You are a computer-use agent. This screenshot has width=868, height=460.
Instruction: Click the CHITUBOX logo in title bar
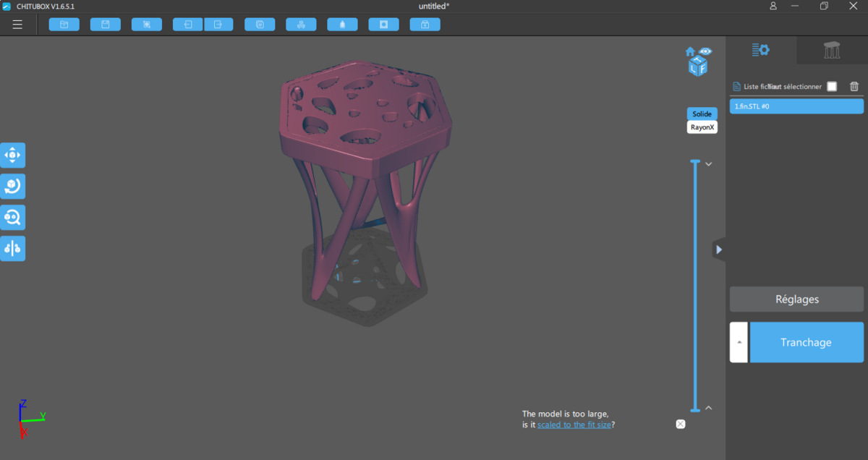(7, 6)
